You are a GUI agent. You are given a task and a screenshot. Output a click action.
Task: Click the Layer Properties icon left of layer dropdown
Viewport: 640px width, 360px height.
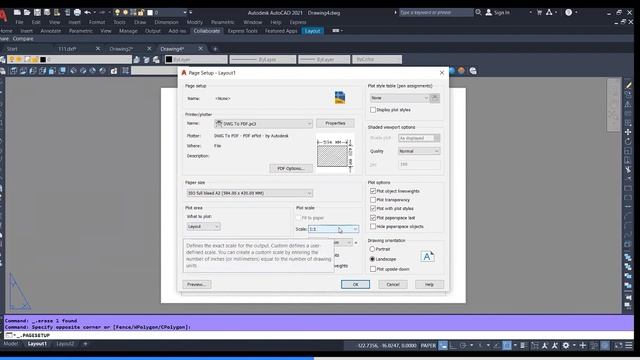pos(3,60)
